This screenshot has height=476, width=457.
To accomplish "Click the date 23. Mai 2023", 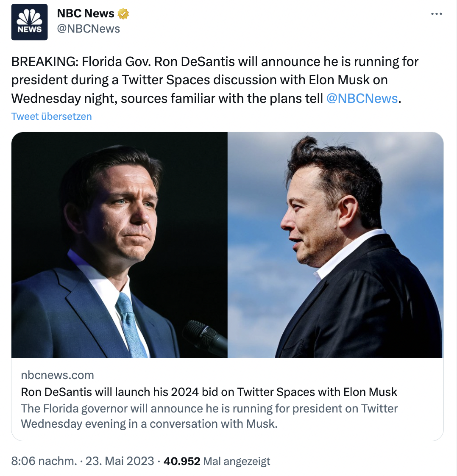I will point(120,461).
